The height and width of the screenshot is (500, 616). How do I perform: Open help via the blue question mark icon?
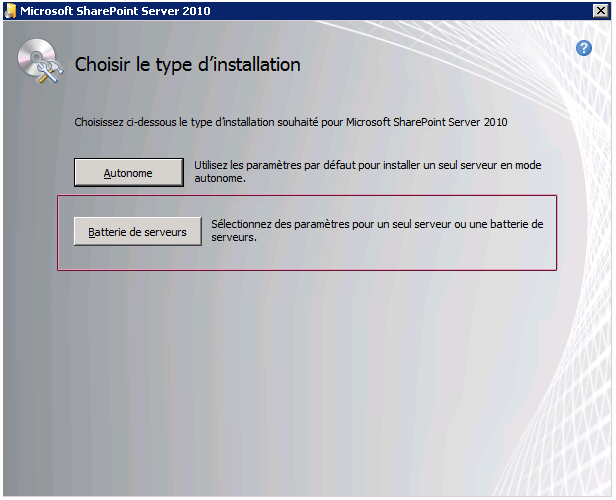tap(584, 48)
